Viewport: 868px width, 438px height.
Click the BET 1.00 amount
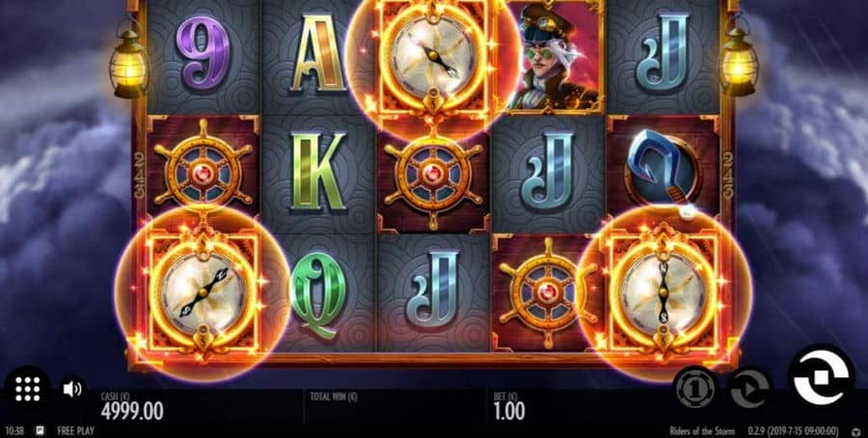tap(508, 411)
